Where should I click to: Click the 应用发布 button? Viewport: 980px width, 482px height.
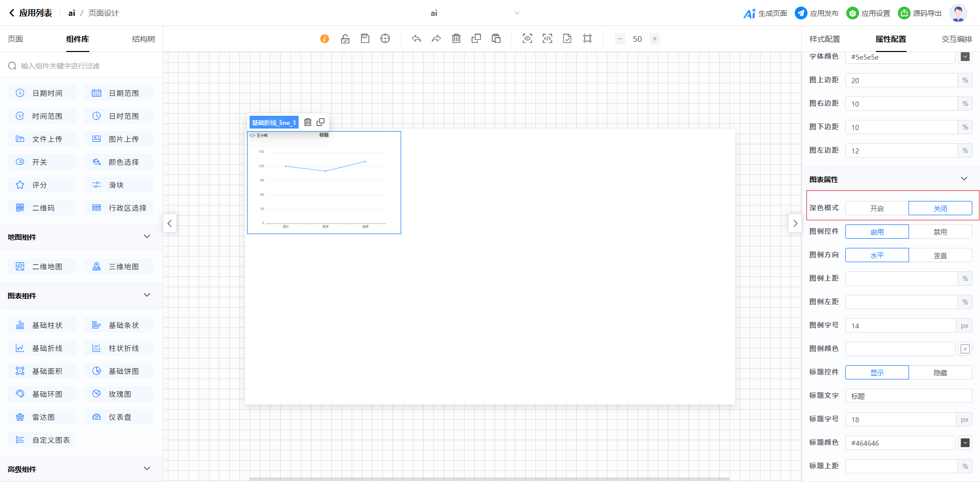pos(817,13)
